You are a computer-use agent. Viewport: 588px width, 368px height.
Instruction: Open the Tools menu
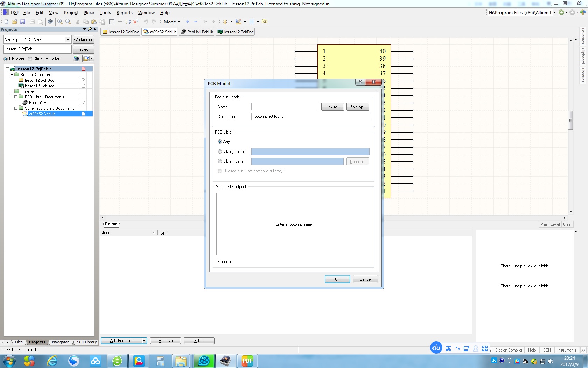point(105,12)
